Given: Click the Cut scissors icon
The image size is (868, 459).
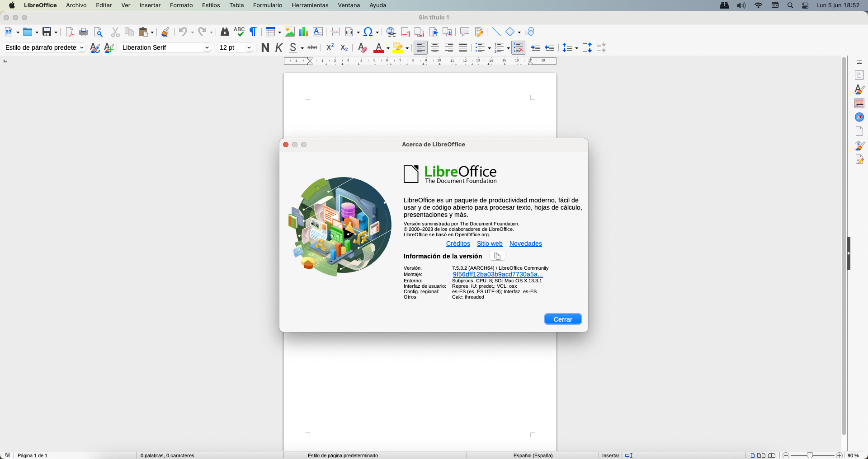Looking at the screenshot, I should (115, 32).
